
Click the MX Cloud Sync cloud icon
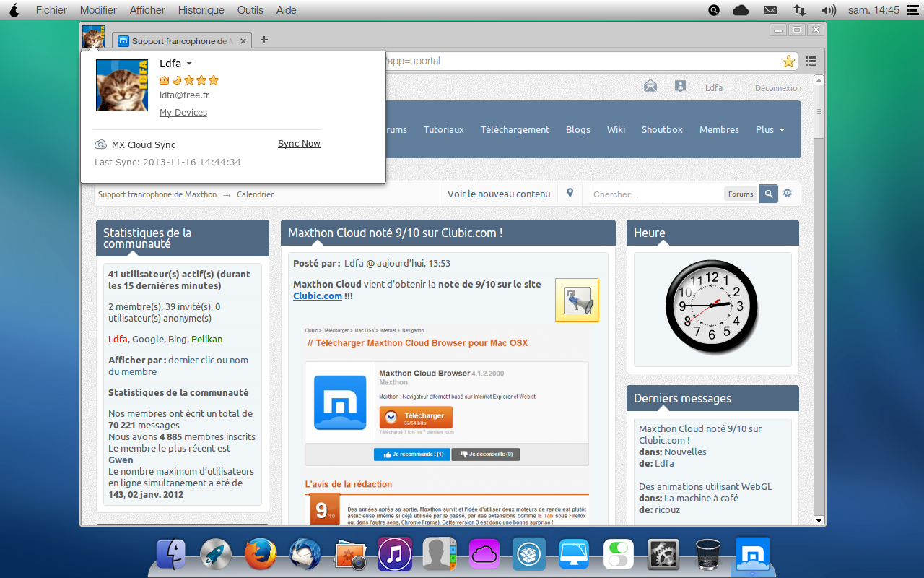(x=101, y=144)
